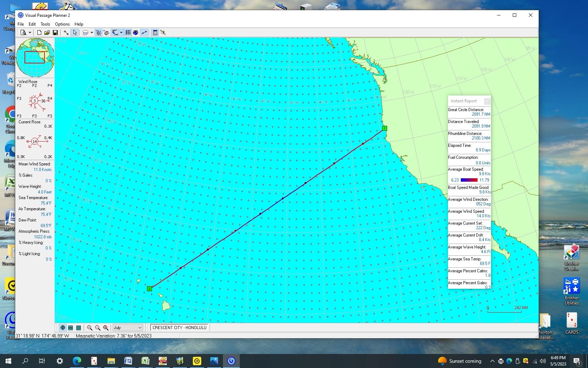Toggle the grid lines display button
Screen dimensions: 588x368
pyautogui.click(x=128, y=33)
